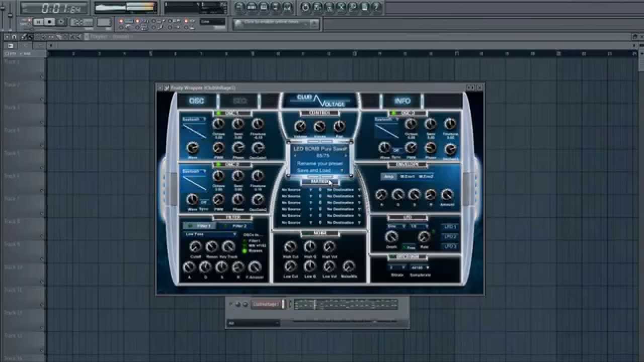644x362 pixels.
Task: Select the LFO 3 button
Action: click(x=450, y=246)
